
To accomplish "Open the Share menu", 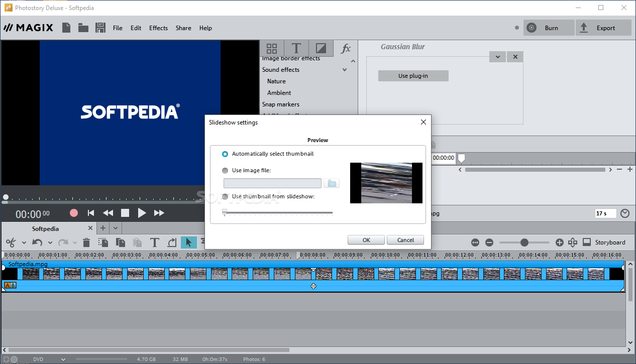I will (183, 28).
